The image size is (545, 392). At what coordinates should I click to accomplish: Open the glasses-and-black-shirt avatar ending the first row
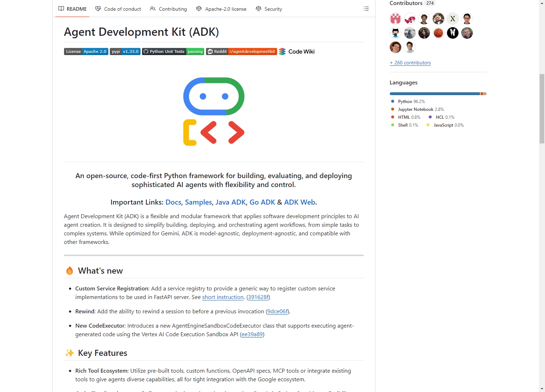(x=467, y=19)
